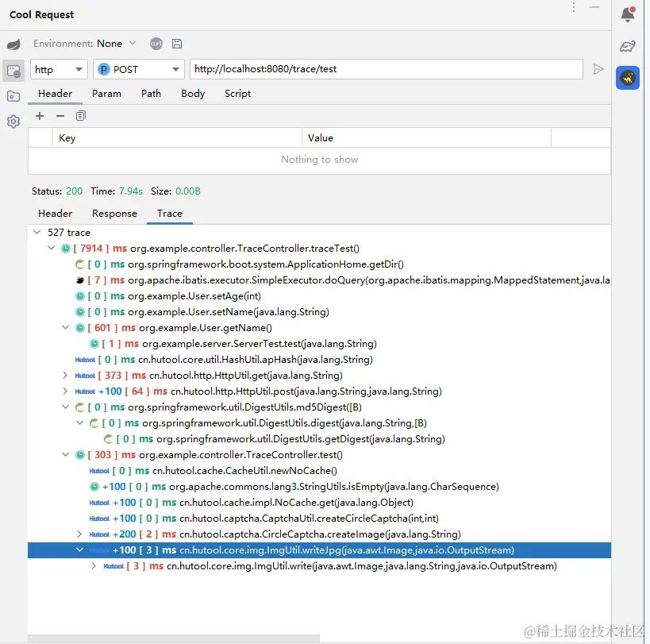Click the MyBatis bird icon beside SimpleExecutor.doQuery
Image resolution: width=650 pixels, height=644 pixels.
pos(80,280)
